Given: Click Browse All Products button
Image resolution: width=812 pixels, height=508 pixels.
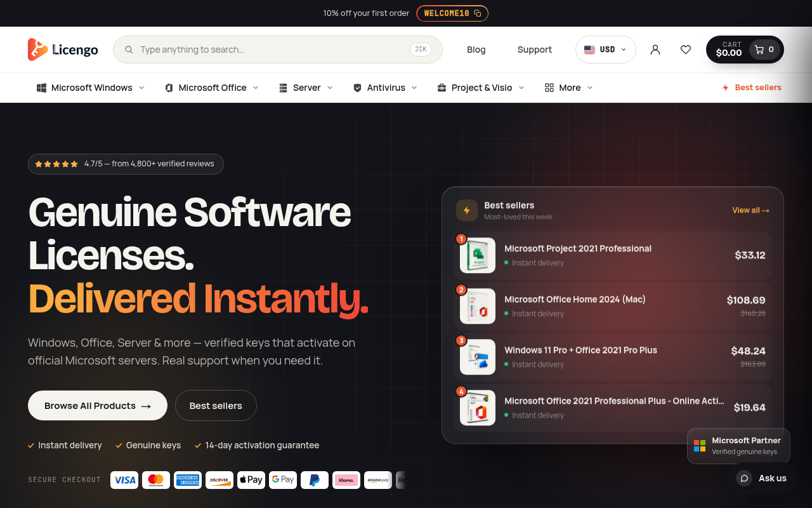Looking at the screenshot, I should pyautogui.click(x=98, y=406).
